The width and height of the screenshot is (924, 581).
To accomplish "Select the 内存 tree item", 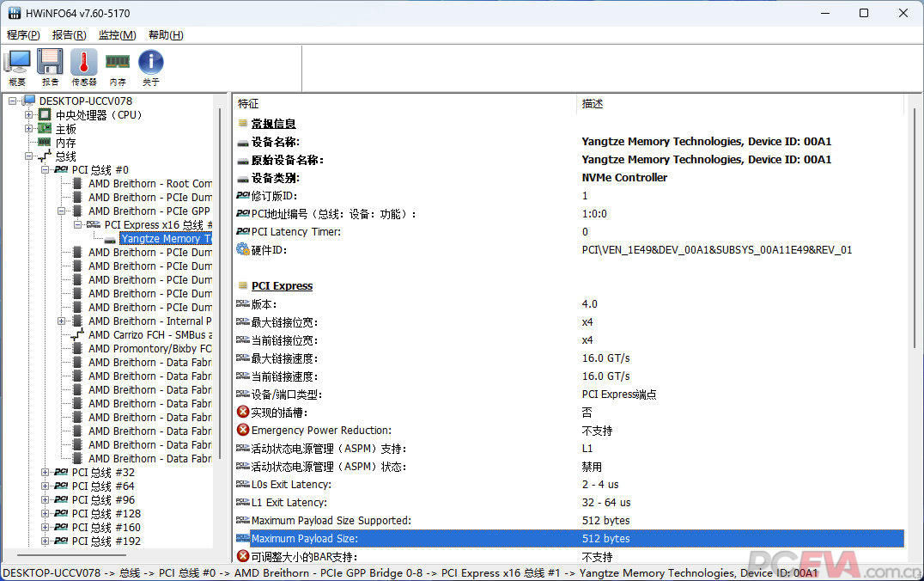I will point(65,143).
